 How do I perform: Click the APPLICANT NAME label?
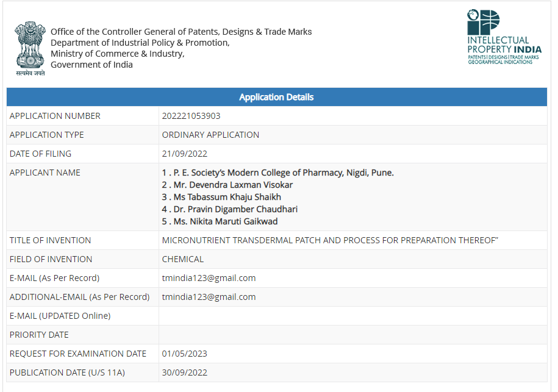click(x=45, y=173)
